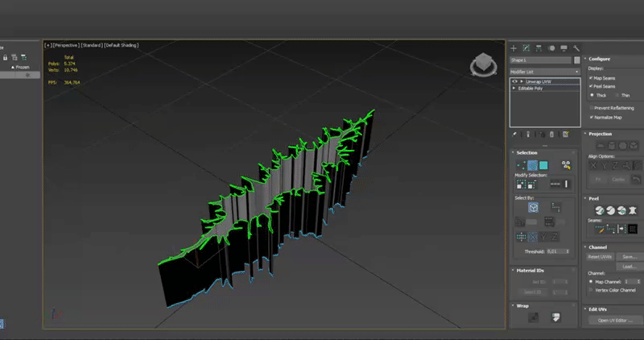Toggle the Map Seams checkbox
The image size is (644, 340).
pos(591,77)
